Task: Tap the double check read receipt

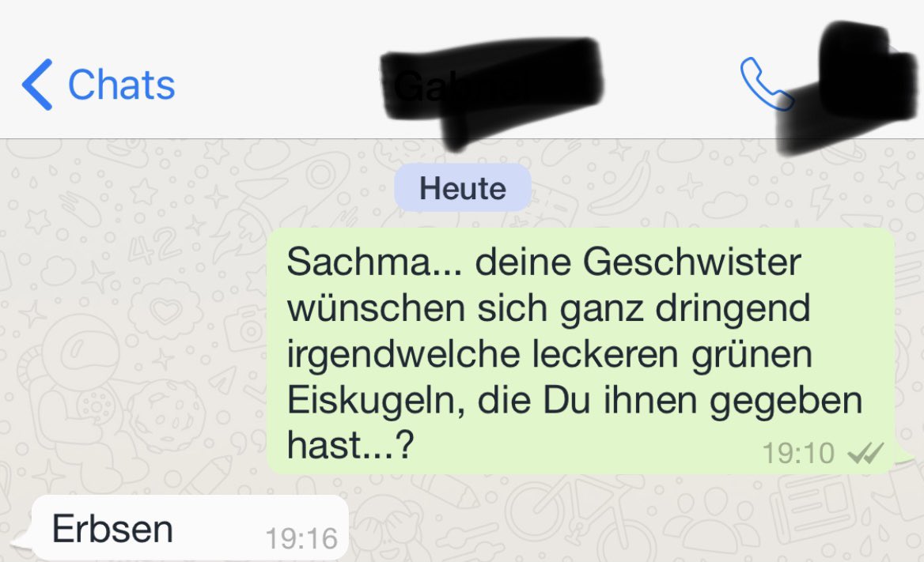Action: (865, 454)
